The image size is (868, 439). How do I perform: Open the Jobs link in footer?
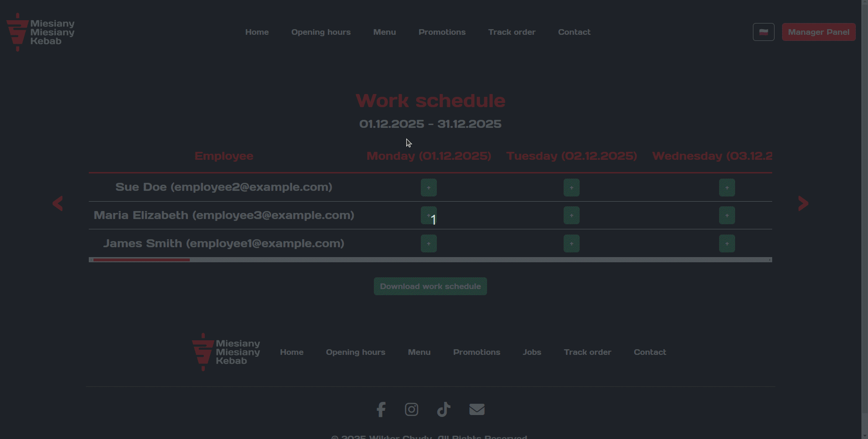coord(532,352)
